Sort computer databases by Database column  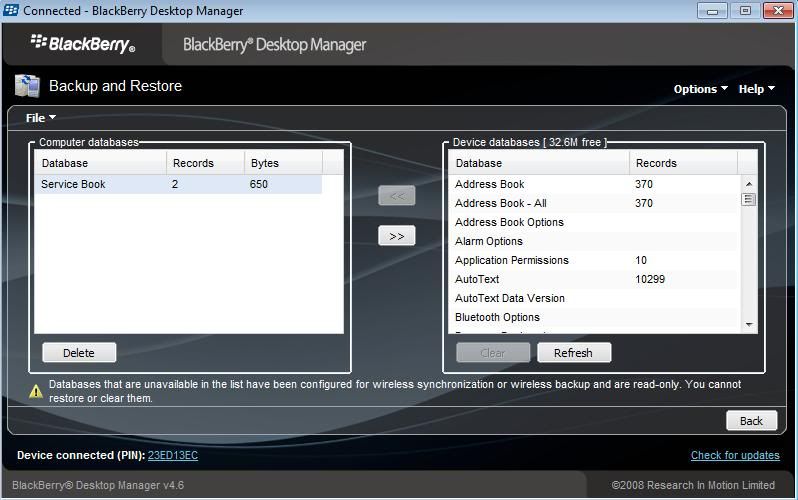pyautogui.click(x=100, y=163)
